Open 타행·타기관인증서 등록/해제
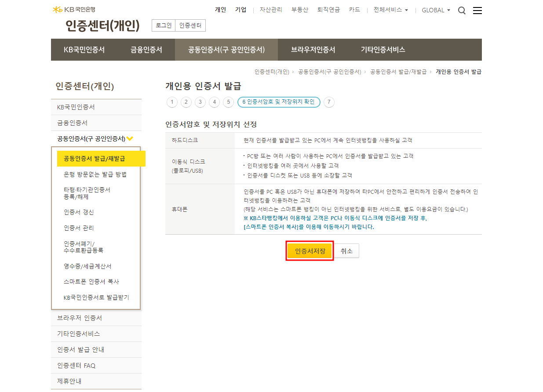Viewport: 543px width, 392px height. [x=87, y=193]
